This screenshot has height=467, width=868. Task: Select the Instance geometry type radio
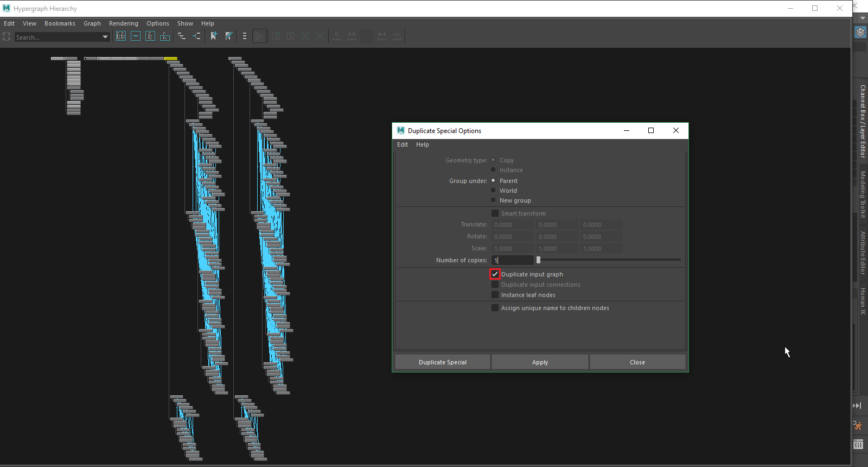point(493,170)
